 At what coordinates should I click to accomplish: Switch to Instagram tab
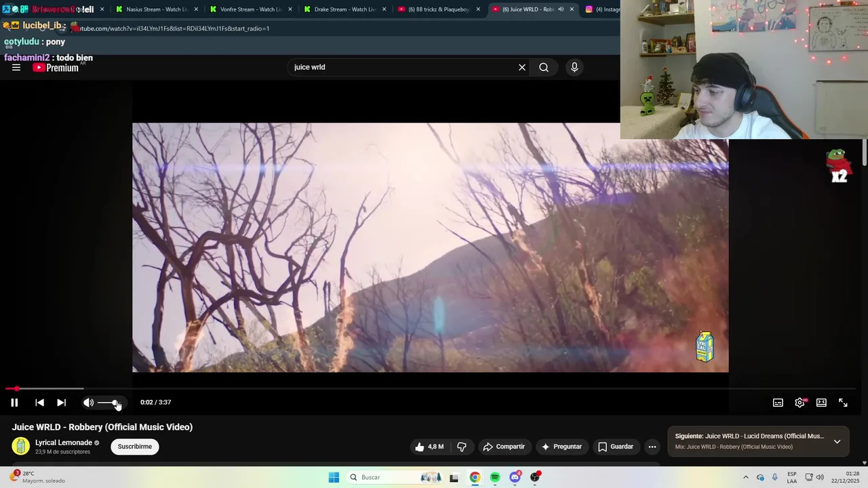(602, 9)
